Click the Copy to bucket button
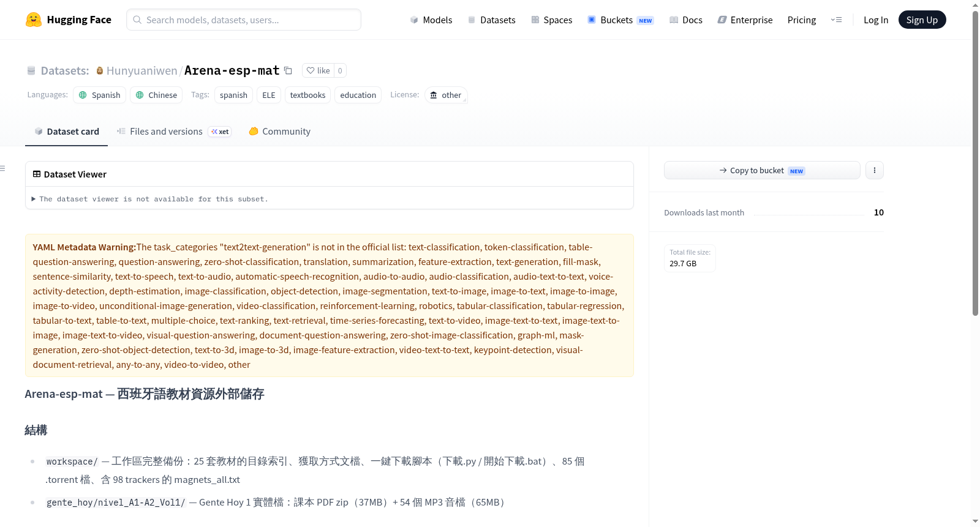 tap(762, 170)
